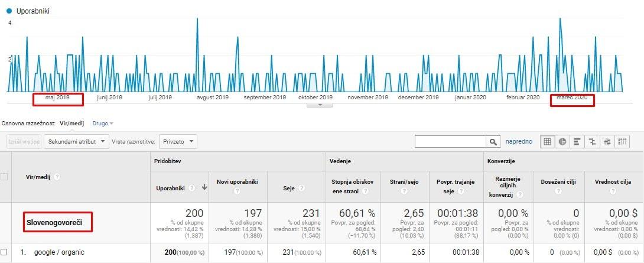Image resolution: width=644 pixels, height=263 pixels.
Task: Click the Osnovna razsežnost label
Action: coord(28,124)
